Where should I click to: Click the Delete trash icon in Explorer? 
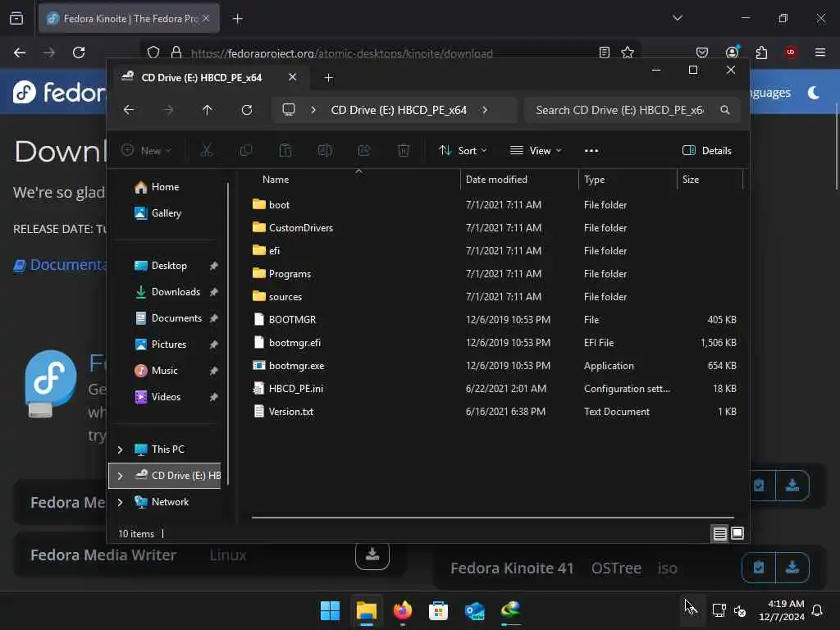tap(404, 151)
